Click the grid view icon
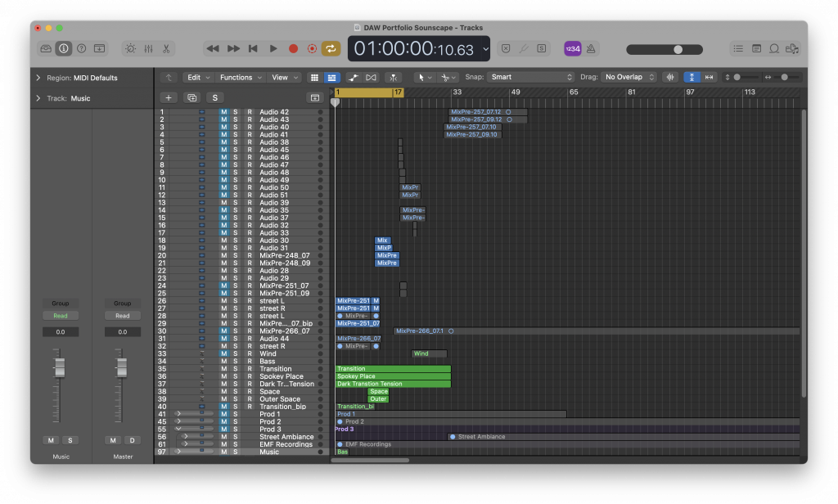Image resolution: width=838 pixels, height=504 pixels. coord(314,78)
